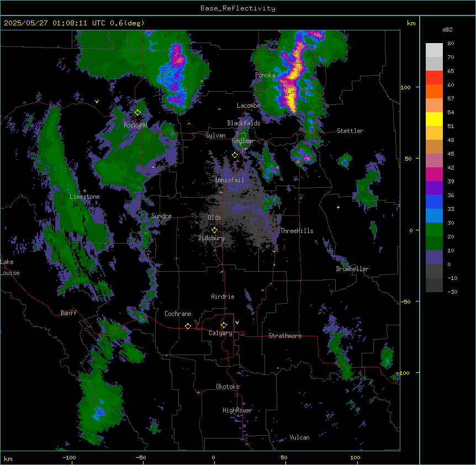Select the Banff label

[x=68, y=313]
